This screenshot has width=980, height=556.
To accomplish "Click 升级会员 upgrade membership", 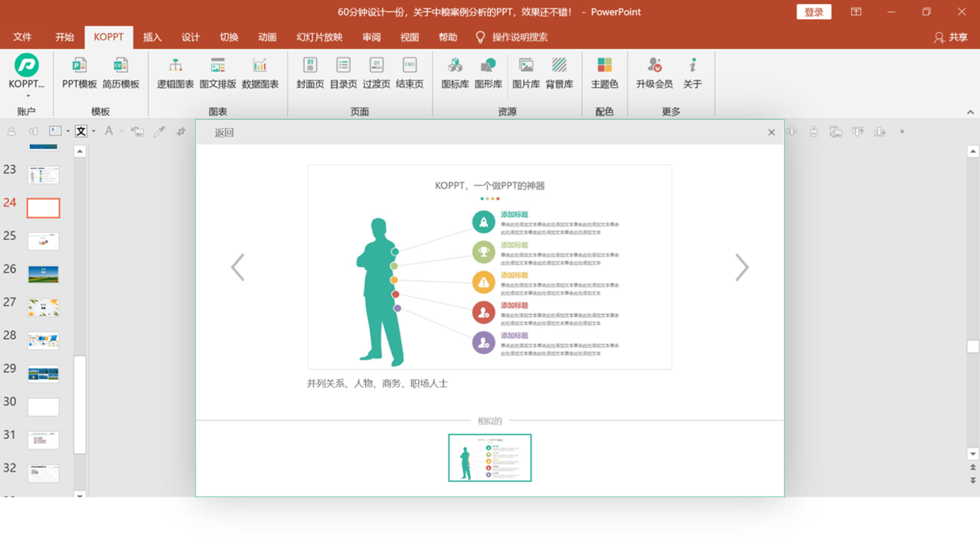I will [654, 73].
